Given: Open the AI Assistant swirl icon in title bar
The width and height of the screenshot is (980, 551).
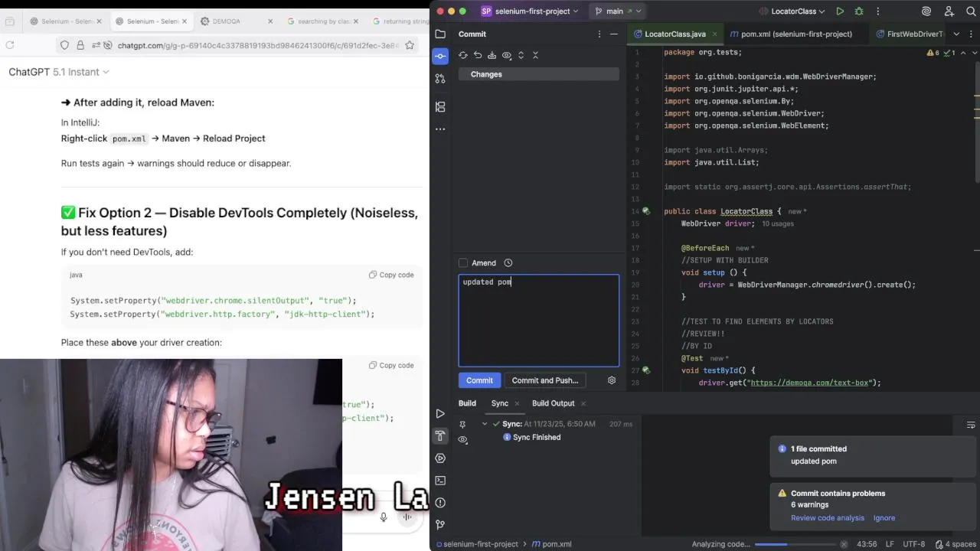Looking at the screenshot, I should 926,11.
